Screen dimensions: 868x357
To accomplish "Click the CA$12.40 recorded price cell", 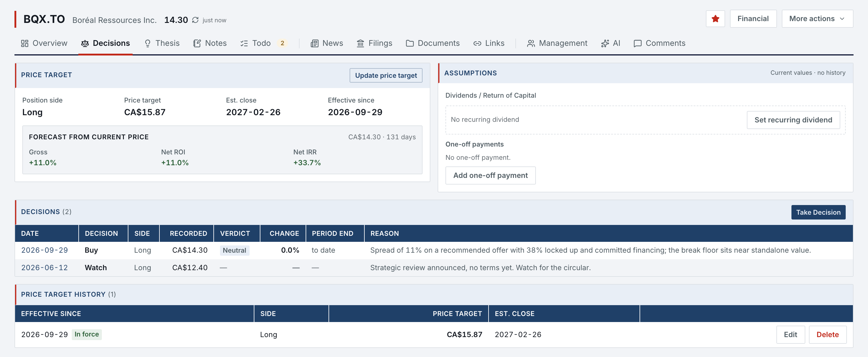I will click(190, 268).
